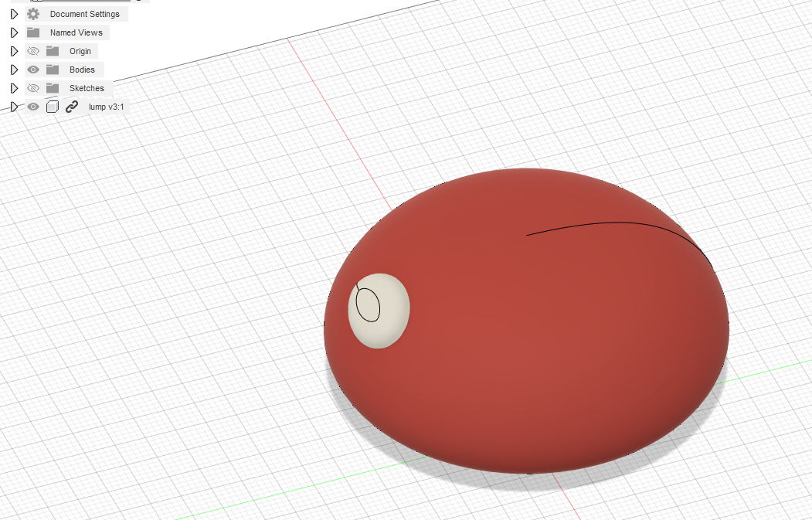Expand the Named Views node

(15, 32)
